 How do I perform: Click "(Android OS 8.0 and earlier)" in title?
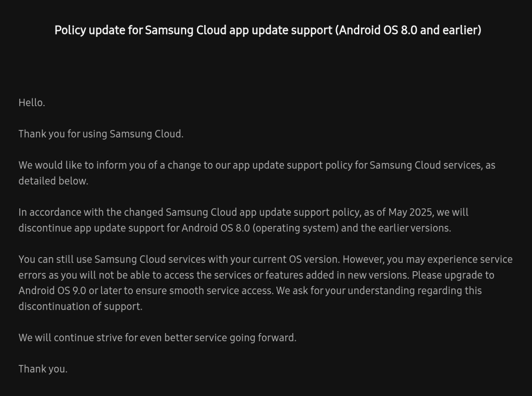[408, 30]
